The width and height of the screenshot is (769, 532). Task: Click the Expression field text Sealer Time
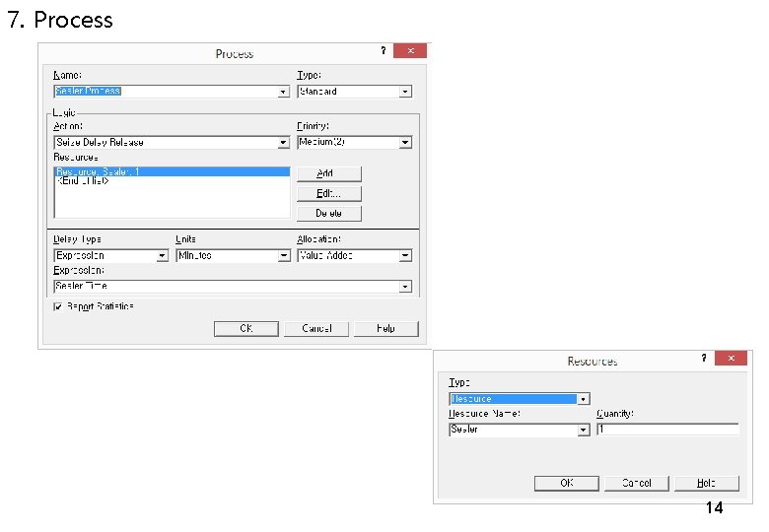click(82, 286)
